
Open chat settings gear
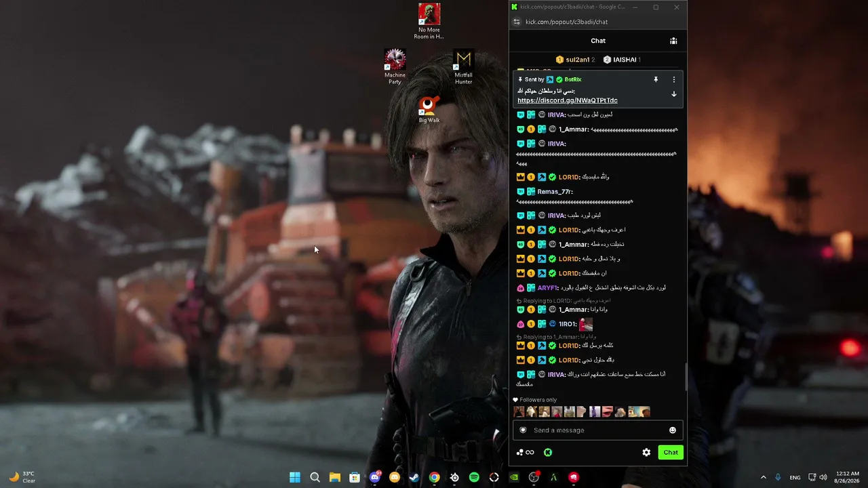pos(646,452)
